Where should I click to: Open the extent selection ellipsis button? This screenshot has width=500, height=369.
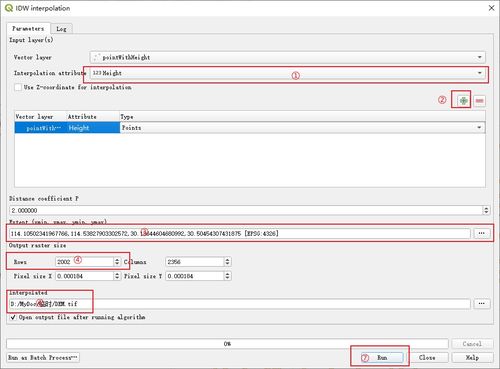pos(482,233)
